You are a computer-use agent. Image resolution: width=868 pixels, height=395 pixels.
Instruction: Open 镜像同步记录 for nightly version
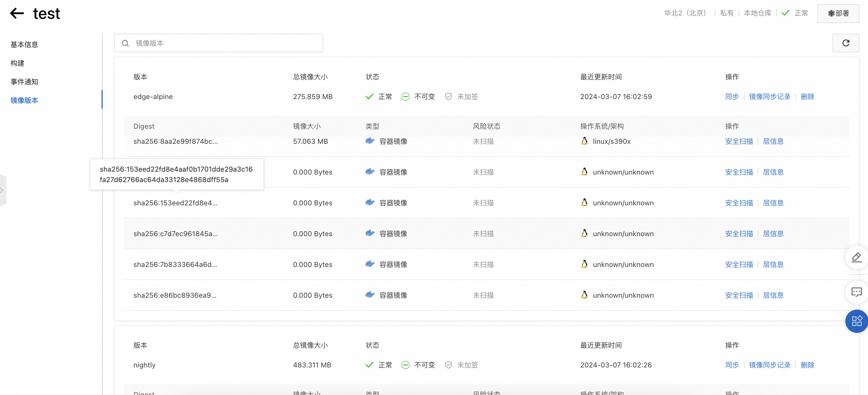769,365
